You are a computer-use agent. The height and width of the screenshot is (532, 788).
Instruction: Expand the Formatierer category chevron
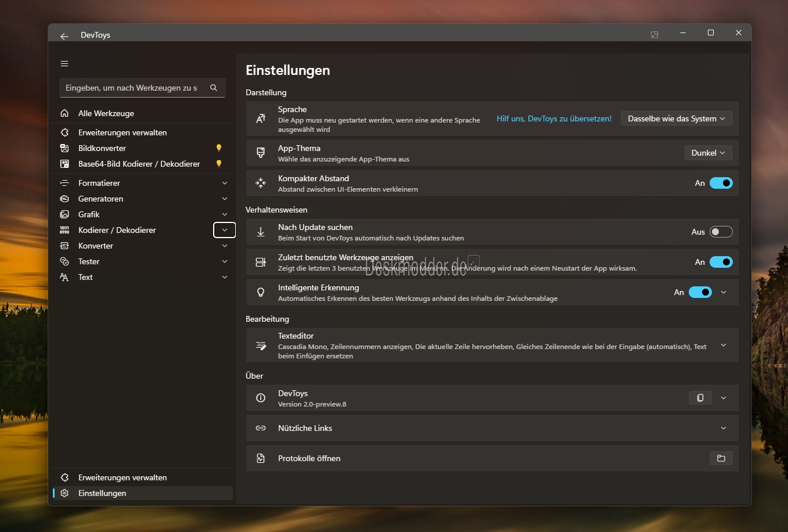[225, 183]
